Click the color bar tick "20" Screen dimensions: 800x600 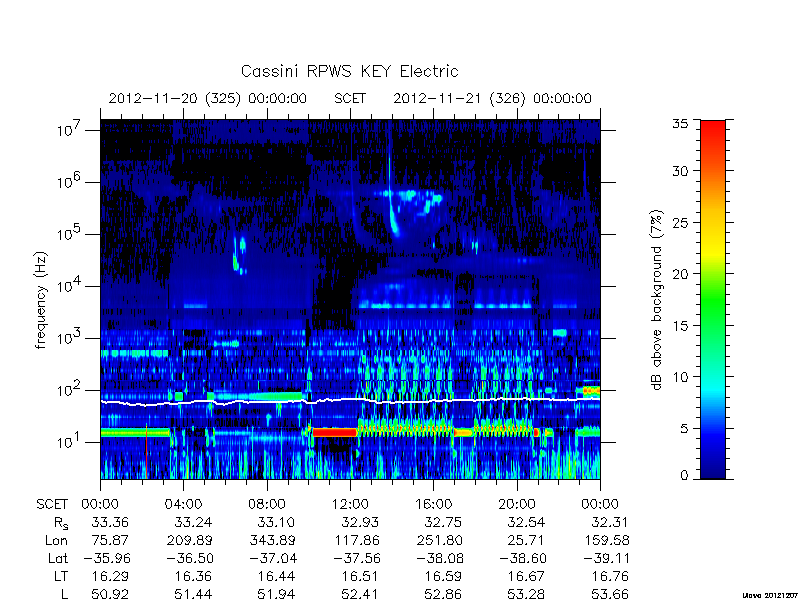[x=680, y=274]
